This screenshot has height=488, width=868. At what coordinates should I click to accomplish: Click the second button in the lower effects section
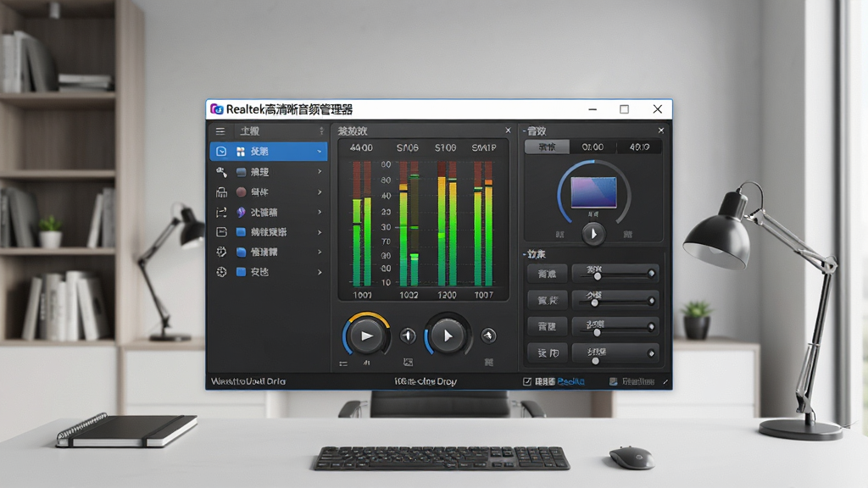coord(547,301)
